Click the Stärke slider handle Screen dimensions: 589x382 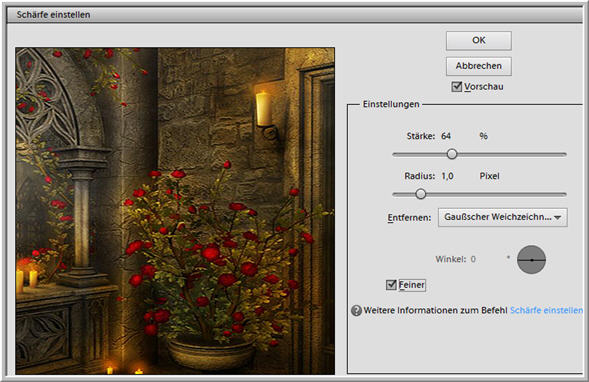click(452, 154)
